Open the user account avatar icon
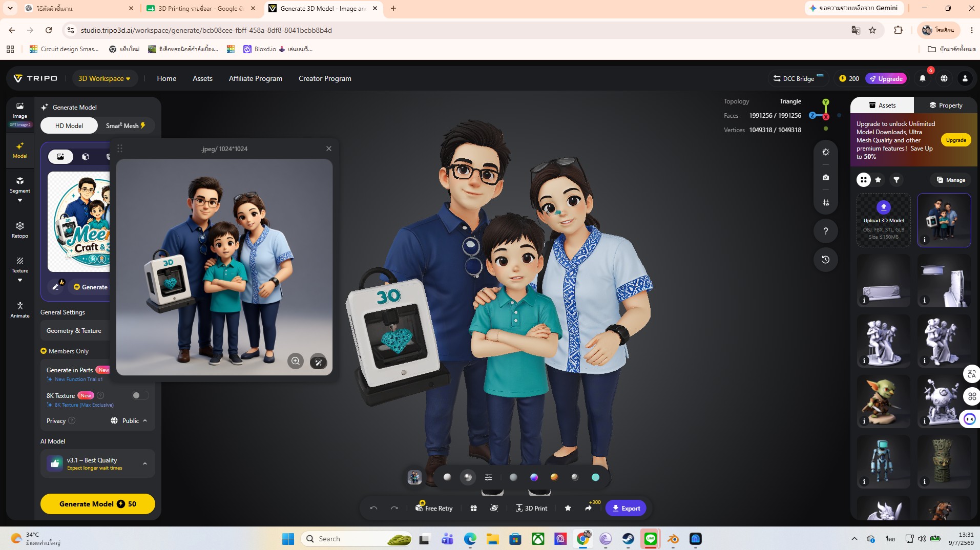 click(x=965, y=78)
